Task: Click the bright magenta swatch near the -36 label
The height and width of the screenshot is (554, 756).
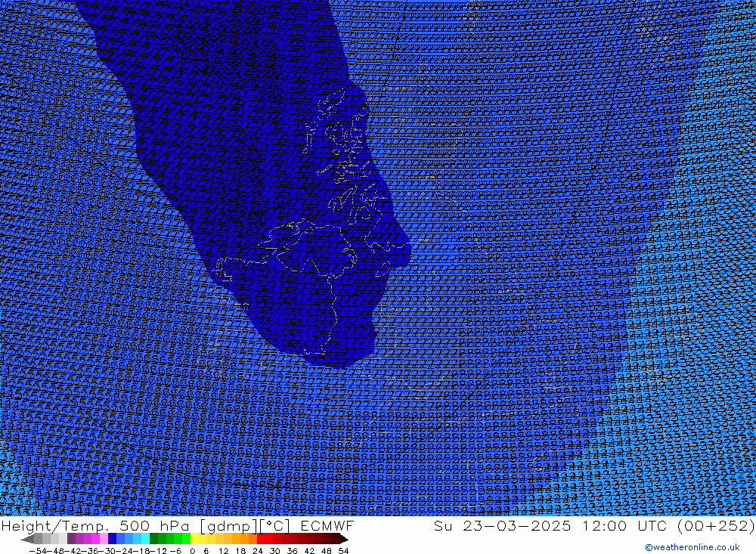Action: point(95,539)
